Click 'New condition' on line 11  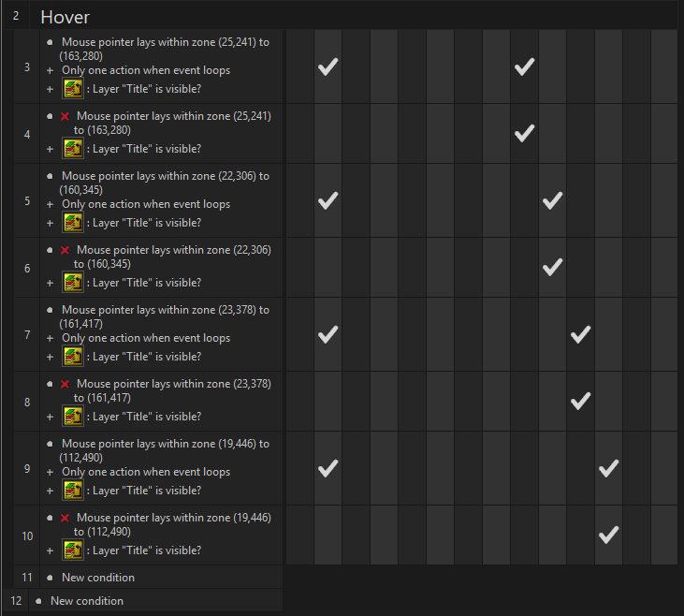(x=97, y=578)
